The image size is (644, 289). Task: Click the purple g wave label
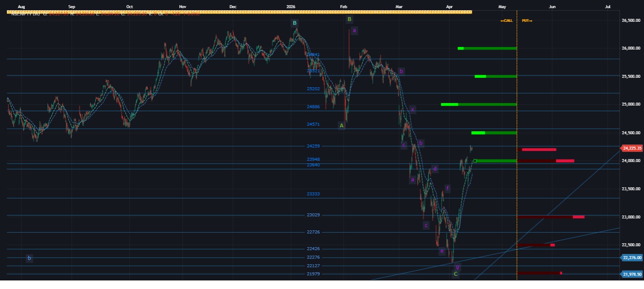[457, 267]
